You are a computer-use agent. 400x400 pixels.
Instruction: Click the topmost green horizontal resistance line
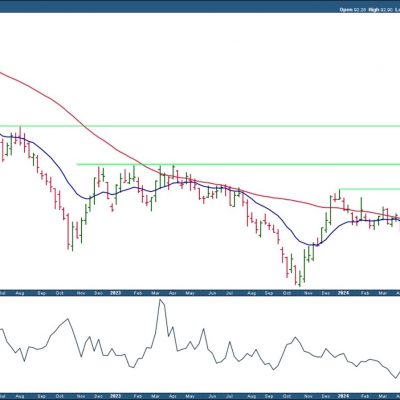(x=200, y=126)
